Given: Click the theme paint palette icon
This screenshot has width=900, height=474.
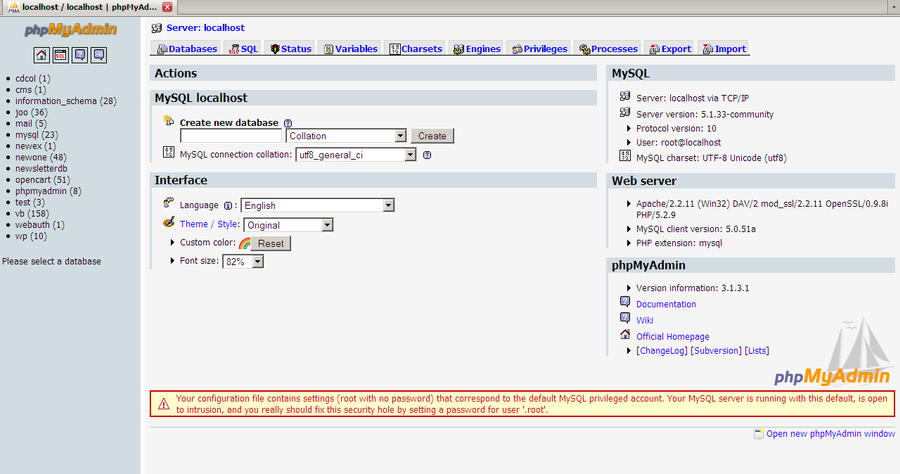Looking at the screenshot, I should (168, 222).
